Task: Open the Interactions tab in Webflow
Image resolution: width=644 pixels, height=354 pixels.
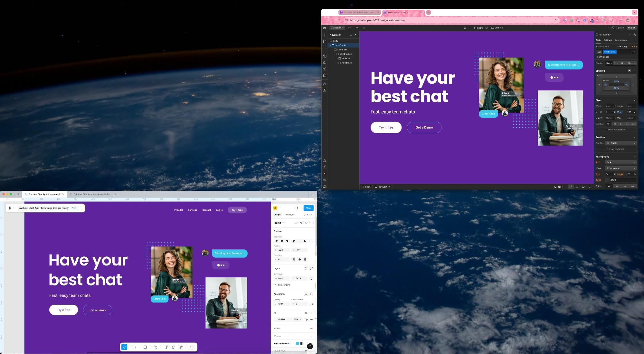Action: tap(621, 40)
